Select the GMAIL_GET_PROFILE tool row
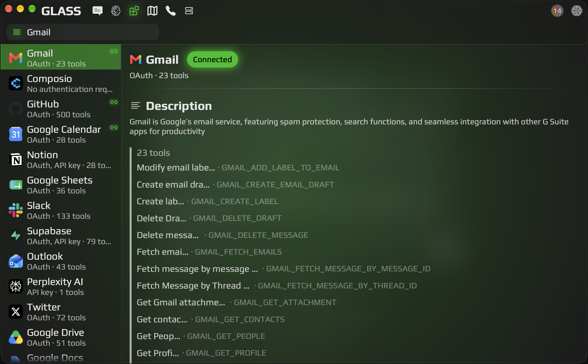Screen dimensions: 588x364 pyautogui.click(x=201, y=353)
